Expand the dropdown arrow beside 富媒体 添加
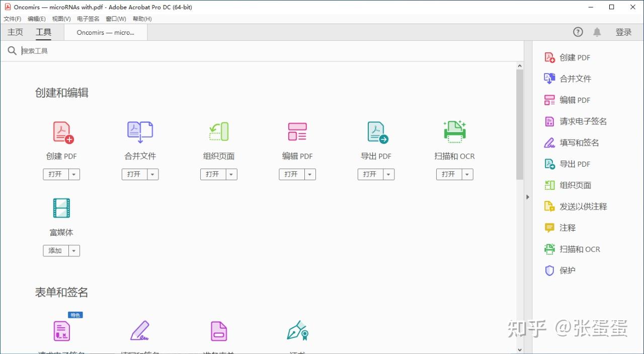644x354 pixels. coord(74,251)
